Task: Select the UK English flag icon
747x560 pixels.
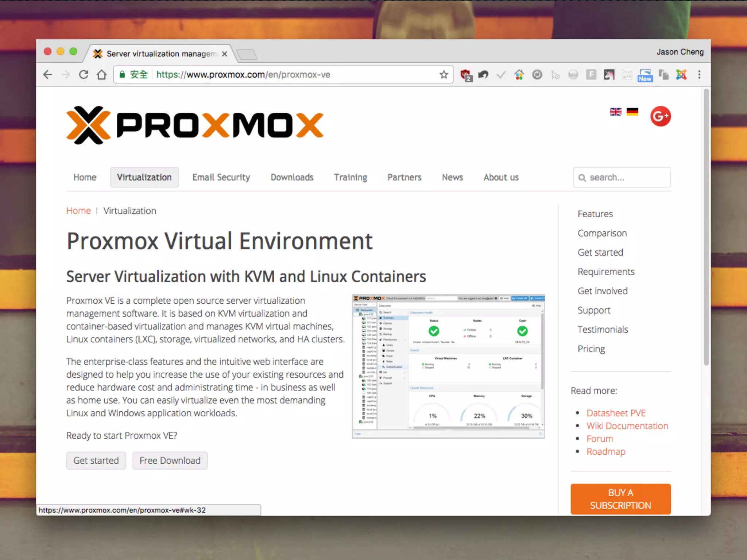Action: (x=615, y=112)
